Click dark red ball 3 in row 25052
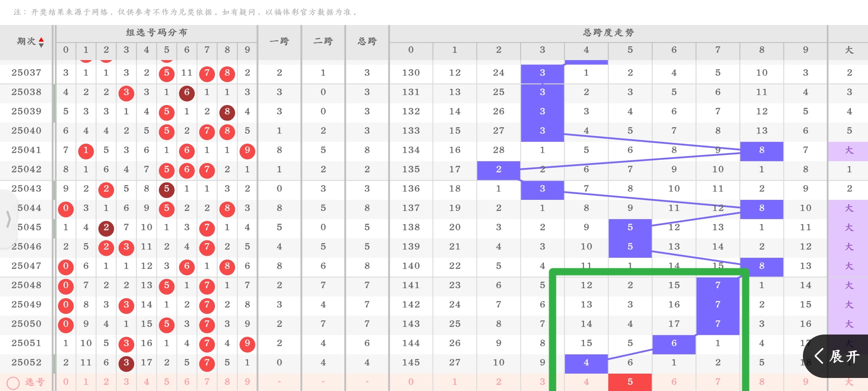 126,363
